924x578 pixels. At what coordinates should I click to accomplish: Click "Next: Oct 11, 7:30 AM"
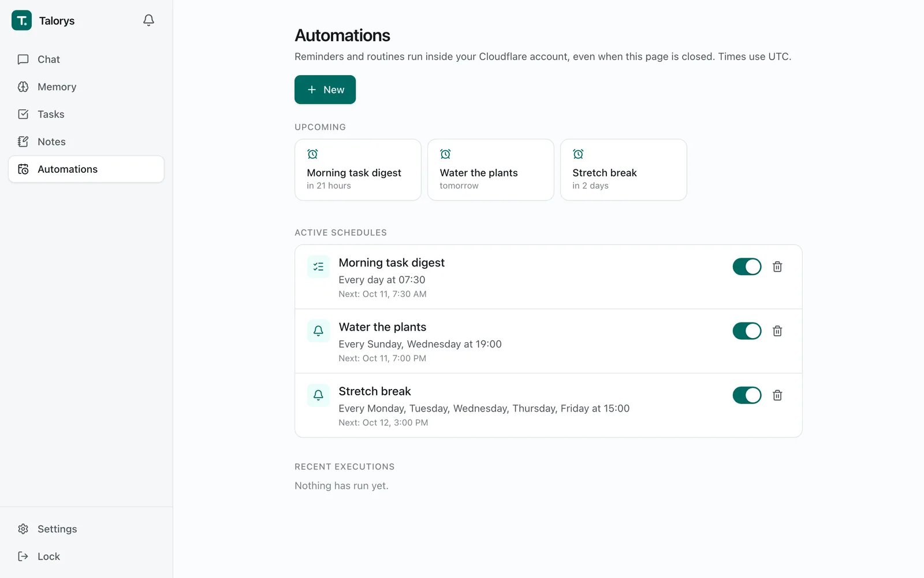(382, 294)
